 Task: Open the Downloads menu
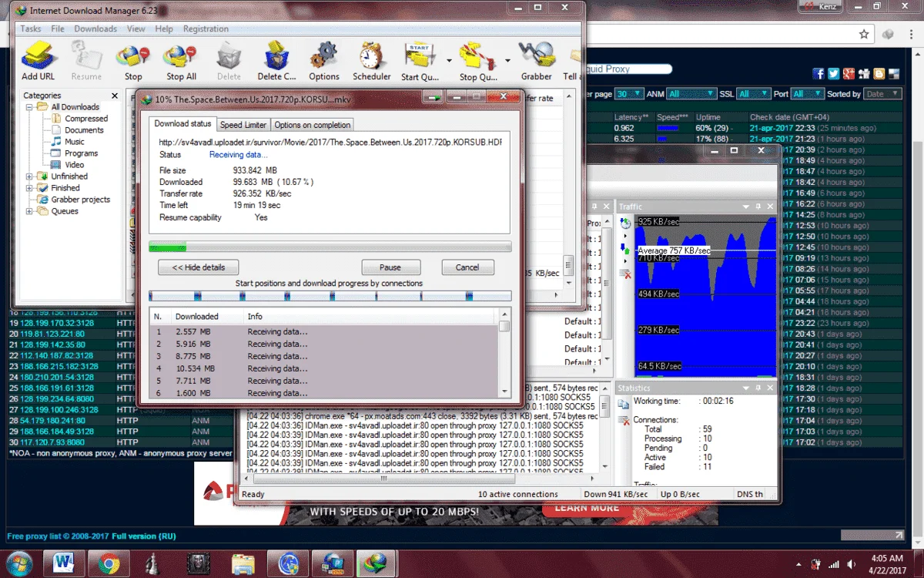(95, 29)
